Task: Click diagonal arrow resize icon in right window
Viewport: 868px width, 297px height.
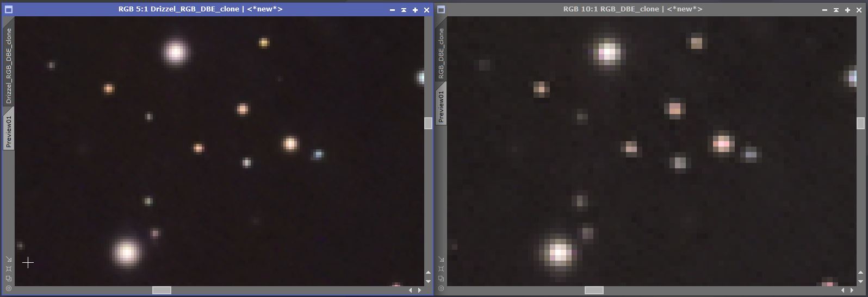Action: (x=441, y=259)
